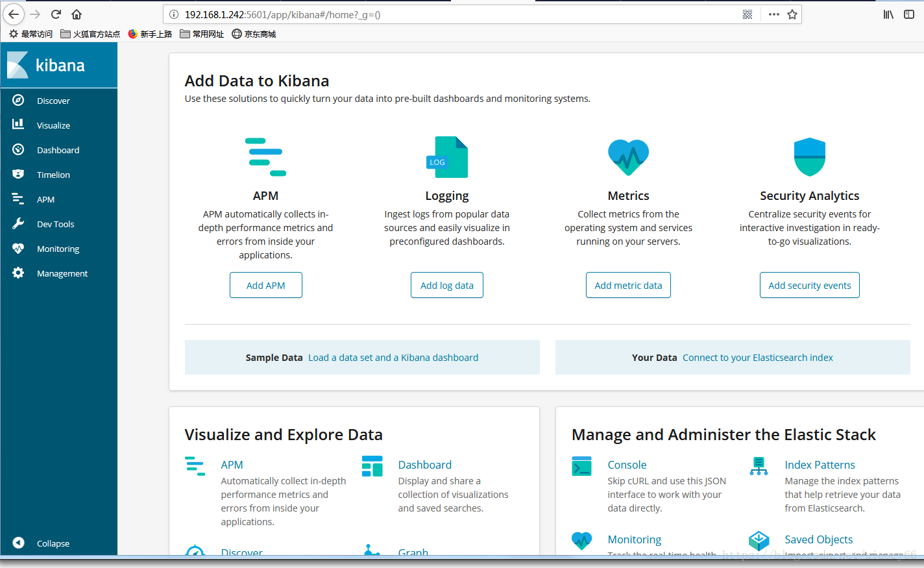Open Monitoring link in Manage section

(x=635, y=539)
